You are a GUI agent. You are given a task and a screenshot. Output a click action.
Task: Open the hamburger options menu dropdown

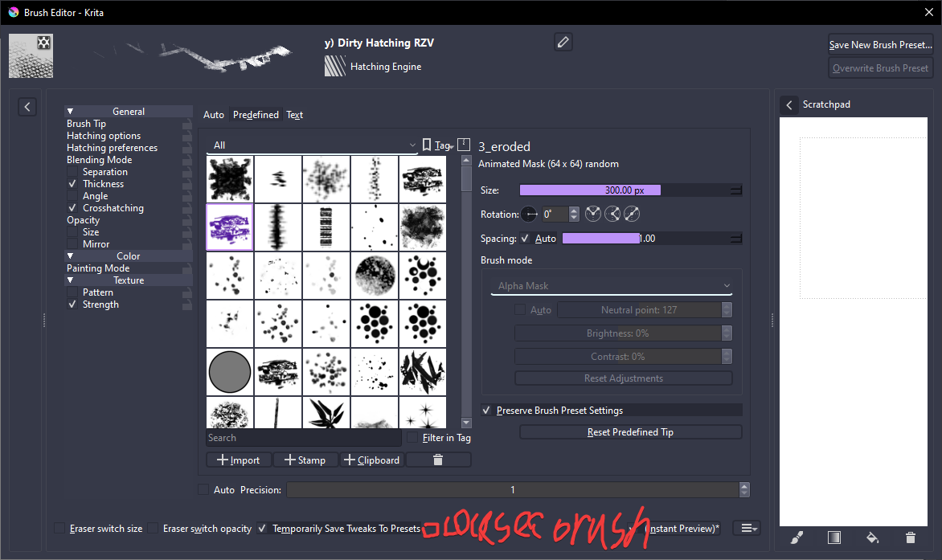(747, 528)
